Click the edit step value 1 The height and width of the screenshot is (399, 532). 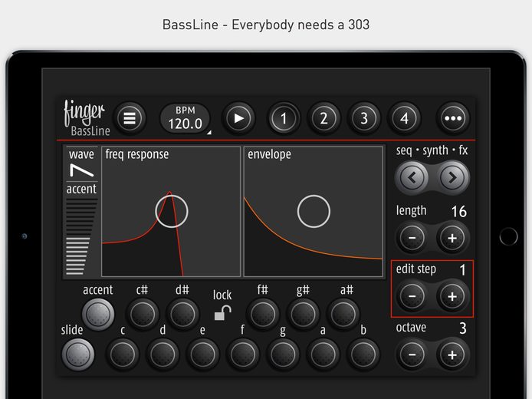point(463,270)
